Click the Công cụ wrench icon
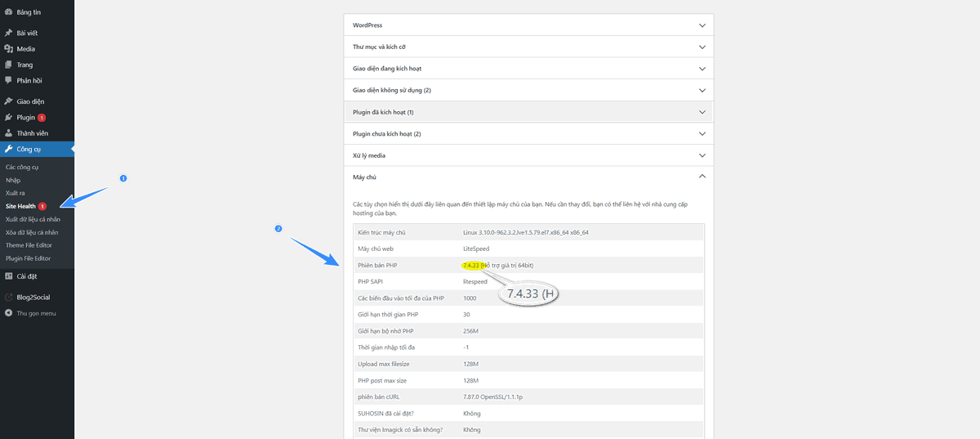Screen dimensions: 980x439 (x=8, y=149)
